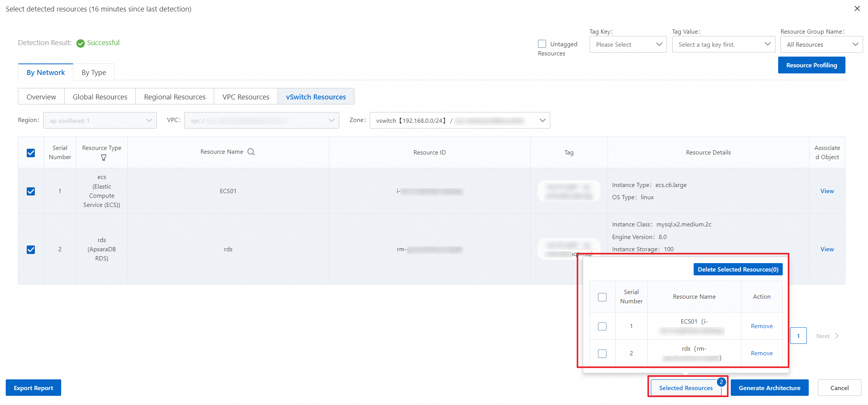Select the vSwitch Resources tab
The image size is (868, 405).
(x=316, y=97)
